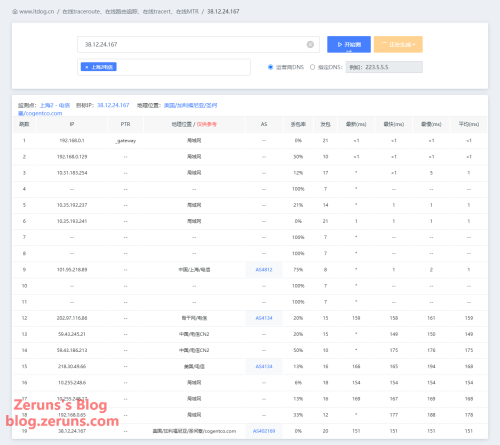Image resolution: width=500 pixels, height=445 pixels.
Task: Clear the target IP input with the X icon
Action: (310, 44)
